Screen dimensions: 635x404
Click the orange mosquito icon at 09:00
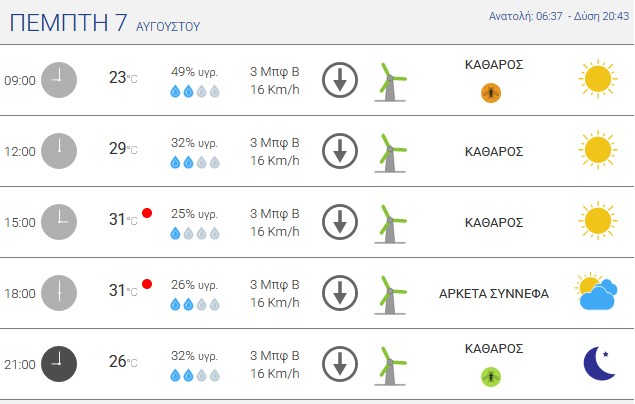(x=491, y=93)
